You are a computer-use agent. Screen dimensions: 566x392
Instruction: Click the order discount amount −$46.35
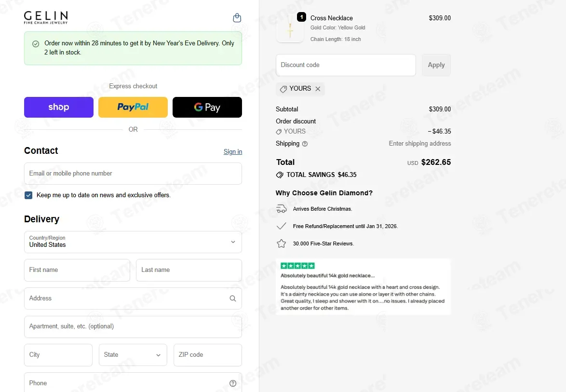click(439, 131)
